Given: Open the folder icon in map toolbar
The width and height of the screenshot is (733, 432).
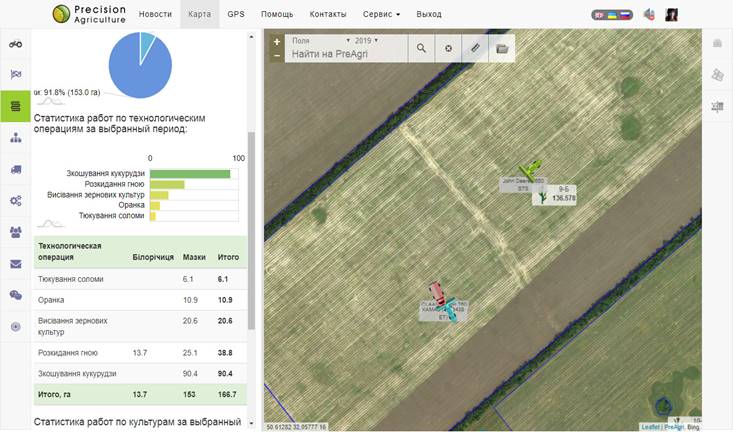Looking at the screenshot, I should pyautogui.click(x=502, y=48).
